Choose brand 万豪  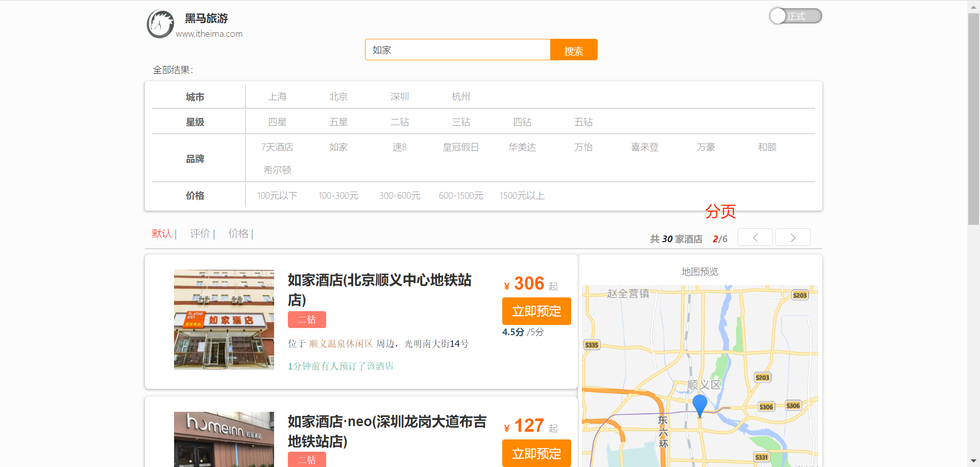[x=706, y=147]
